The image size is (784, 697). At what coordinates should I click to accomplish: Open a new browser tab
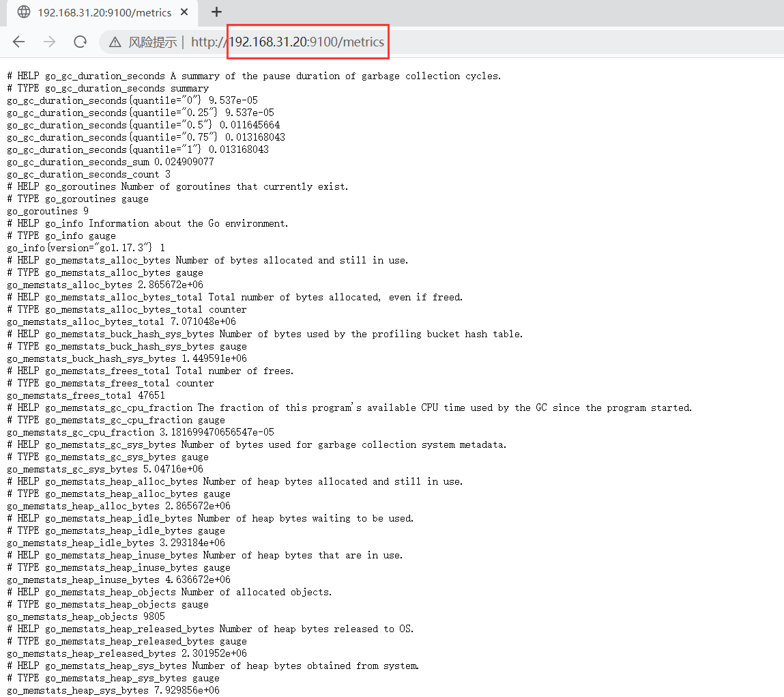[216, 12]
